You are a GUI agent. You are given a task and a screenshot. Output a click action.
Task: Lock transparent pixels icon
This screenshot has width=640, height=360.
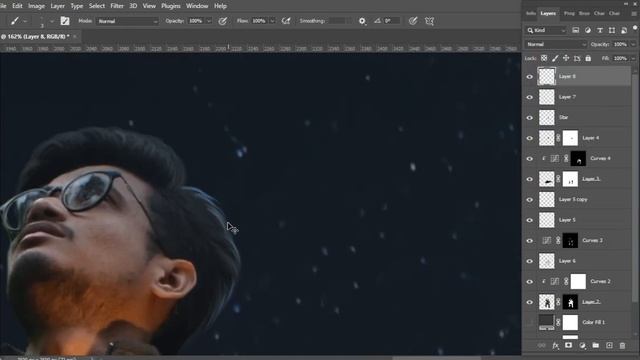point(544,58)
